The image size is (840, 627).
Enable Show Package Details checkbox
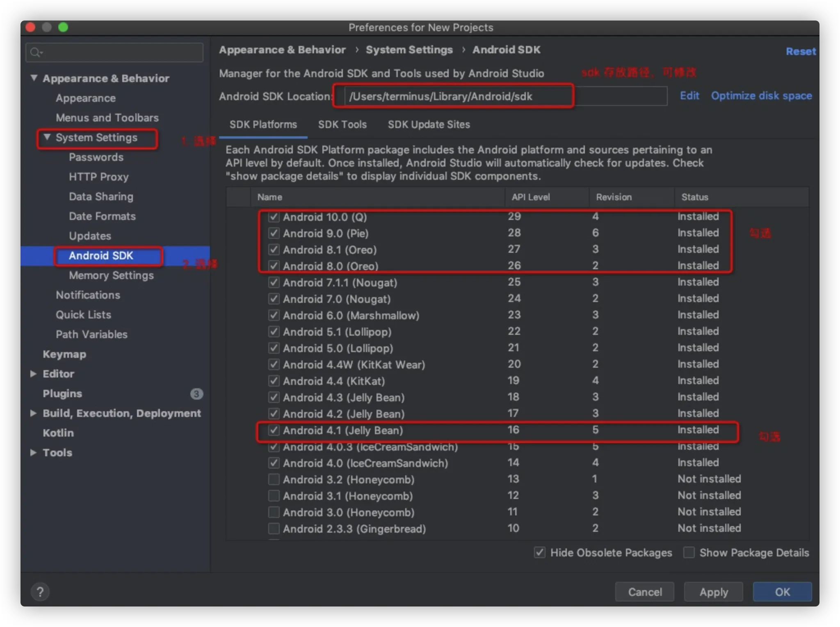[689, 552]
